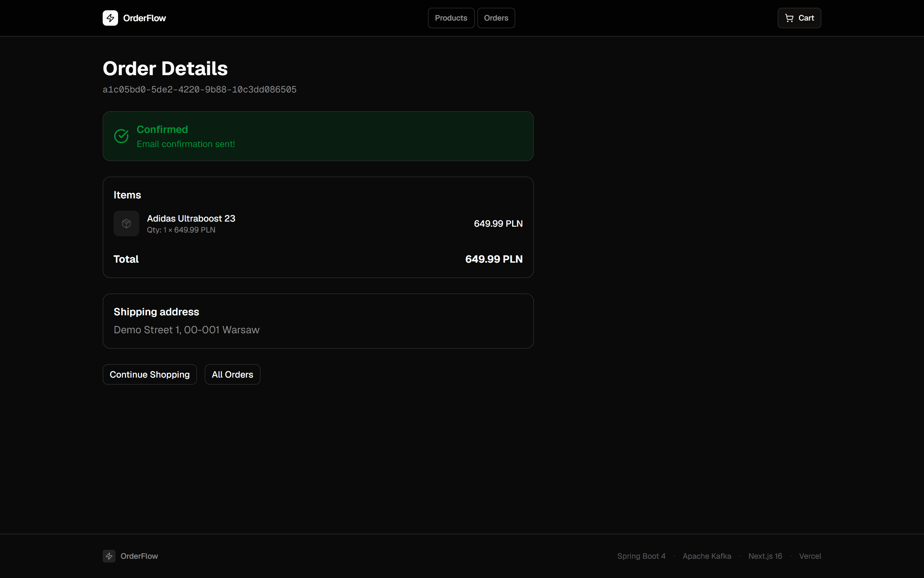Click the Items heading

pyautogui.click(x=127, y=195)
